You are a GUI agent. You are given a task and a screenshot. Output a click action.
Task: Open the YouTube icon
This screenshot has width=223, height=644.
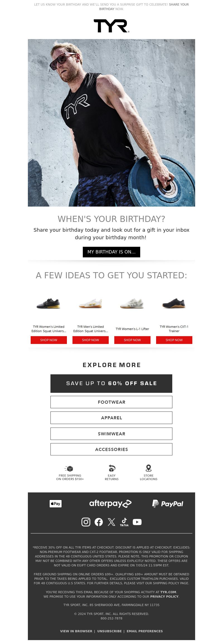pyautogui.click(x=137, y=522)
